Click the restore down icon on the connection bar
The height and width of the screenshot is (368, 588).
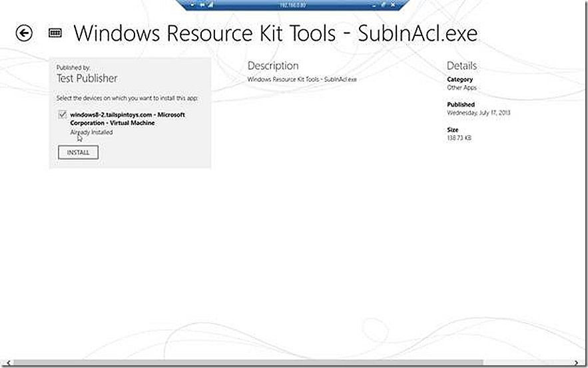(384, 5)
